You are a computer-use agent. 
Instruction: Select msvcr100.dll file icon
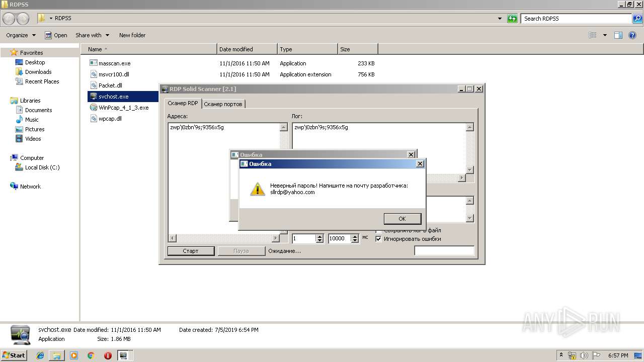tap(93, 74)
